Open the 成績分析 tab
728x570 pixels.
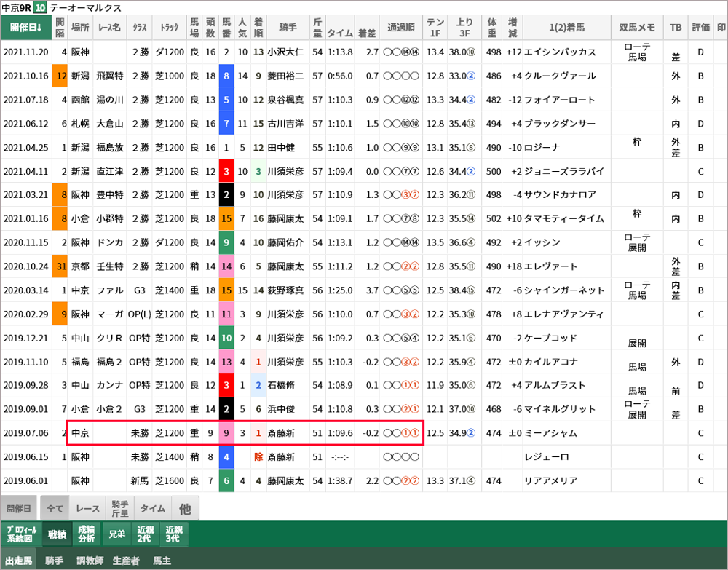click(x=87, y=534)
